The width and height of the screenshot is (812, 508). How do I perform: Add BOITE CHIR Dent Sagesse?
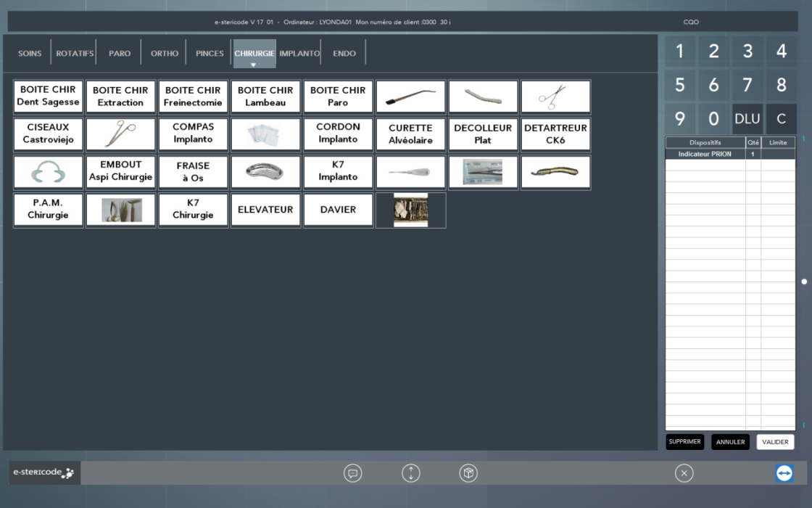coord(48,97)
